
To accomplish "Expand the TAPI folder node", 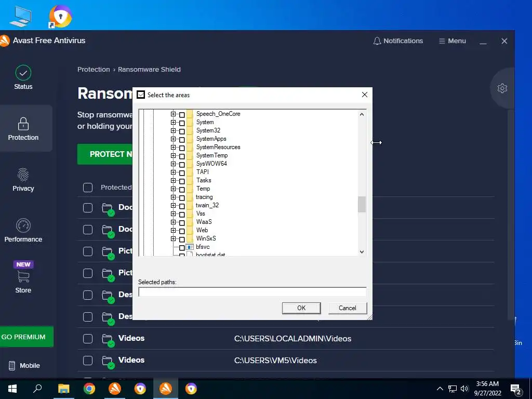I will (x=174, y=172).
